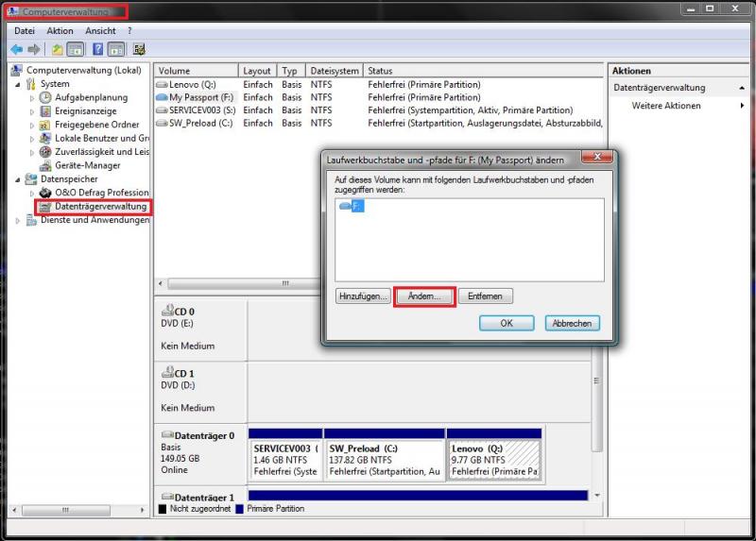
Task: Select the F: drive entry in the dialog list
Action: click(x=352, y=206)
